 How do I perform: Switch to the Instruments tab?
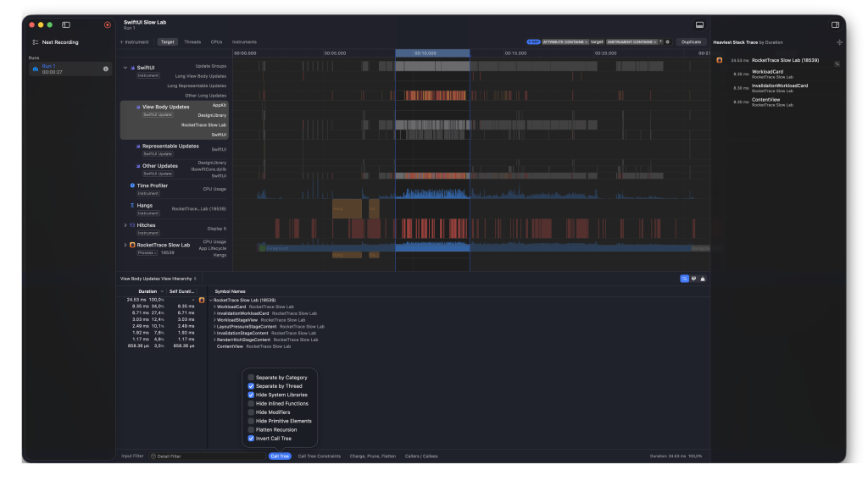point(244,42)
